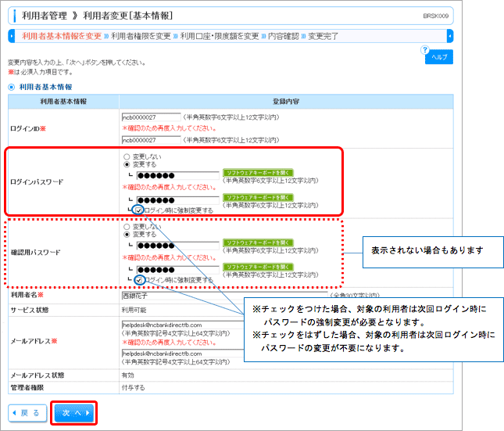Focus the first ログインID input field
504x431 pixels.
click(x=151, y=117)
